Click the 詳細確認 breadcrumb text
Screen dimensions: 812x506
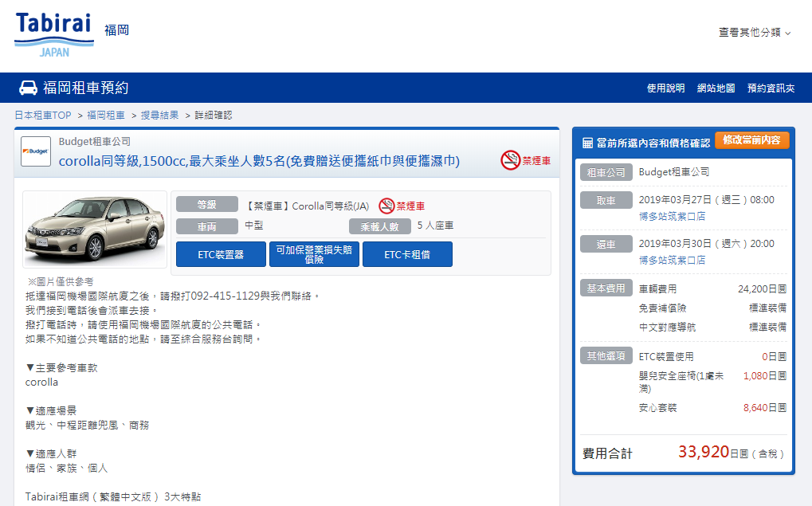[x=214, y=115]
